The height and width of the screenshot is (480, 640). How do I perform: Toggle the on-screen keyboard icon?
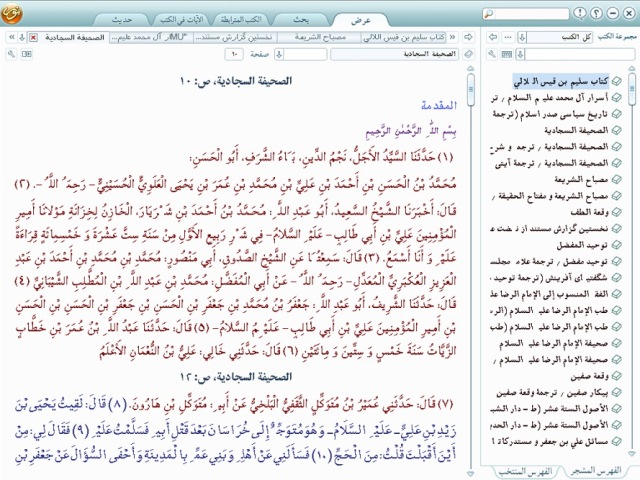[507, 54]
